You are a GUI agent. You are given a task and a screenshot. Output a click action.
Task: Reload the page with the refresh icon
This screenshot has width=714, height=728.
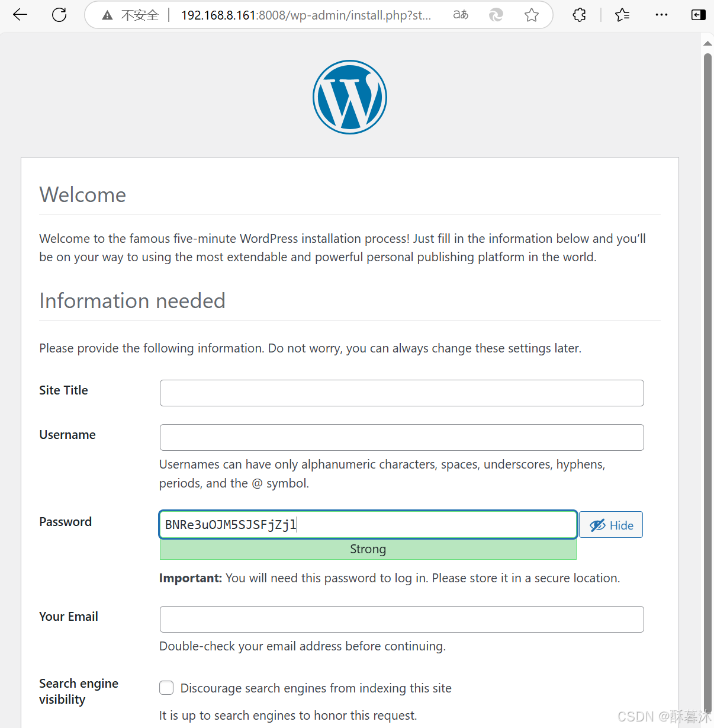click(x=59, y=15)
